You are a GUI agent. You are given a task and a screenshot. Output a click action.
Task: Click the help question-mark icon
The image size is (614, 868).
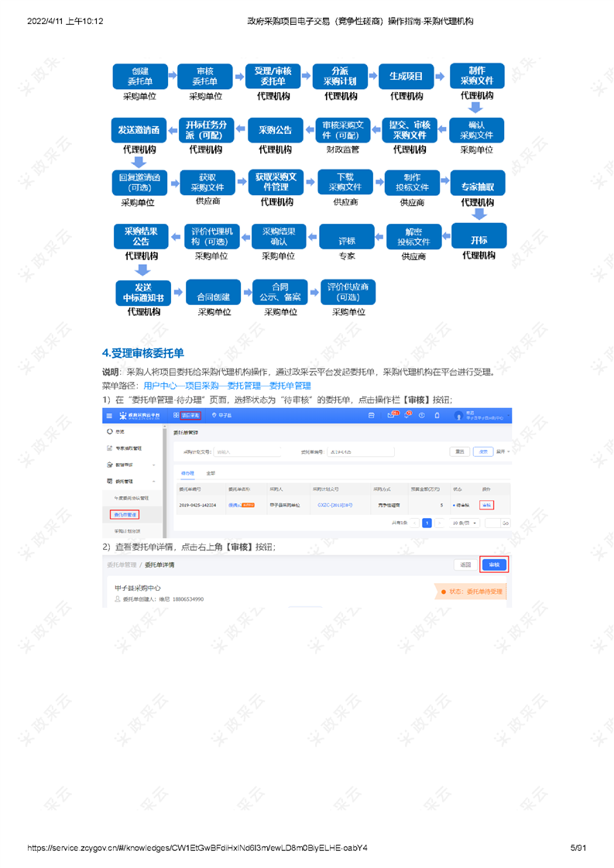pyautogui.click(x=422, y=416)
